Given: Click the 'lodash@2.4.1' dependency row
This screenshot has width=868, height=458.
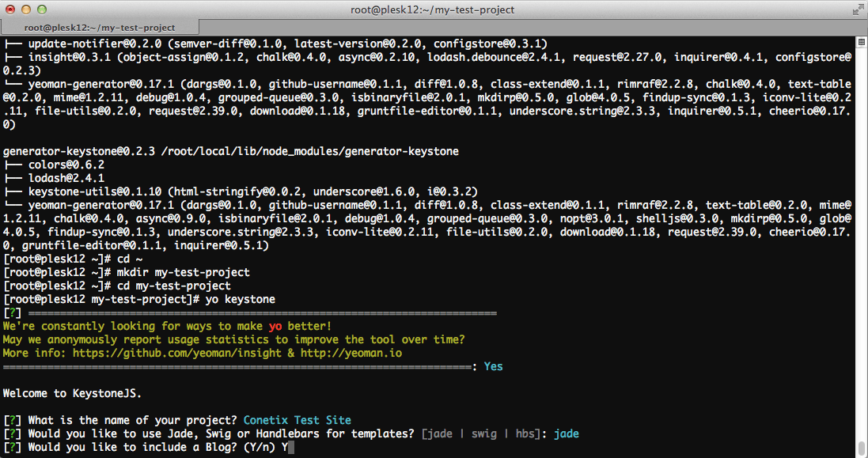Looking at the screenshot, I should (54, 178).
